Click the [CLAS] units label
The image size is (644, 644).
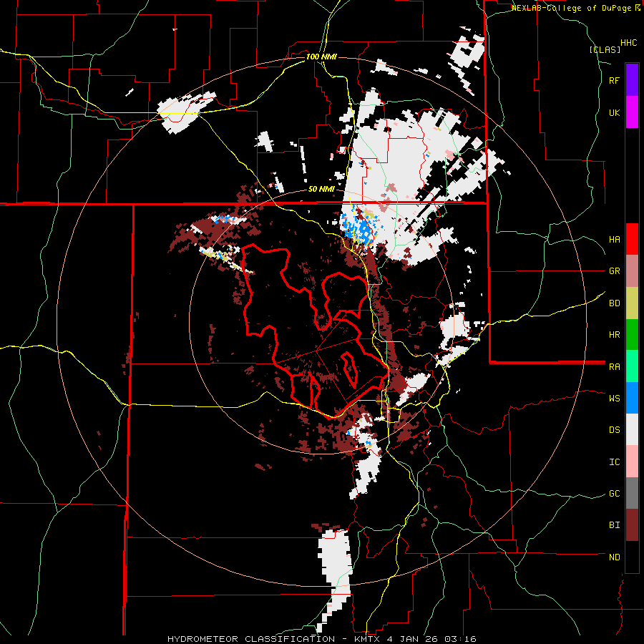605,49
